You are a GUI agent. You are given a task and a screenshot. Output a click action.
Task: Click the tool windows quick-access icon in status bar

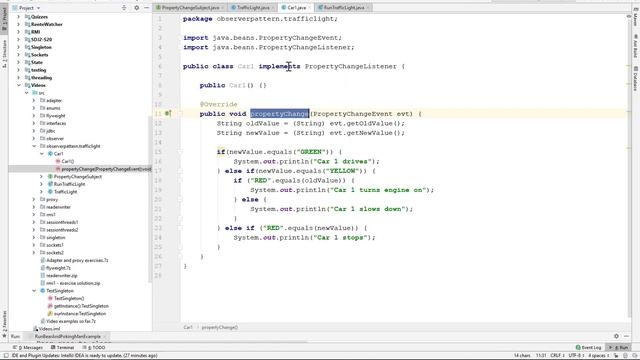pyautogui.click(x=6, y=356)
